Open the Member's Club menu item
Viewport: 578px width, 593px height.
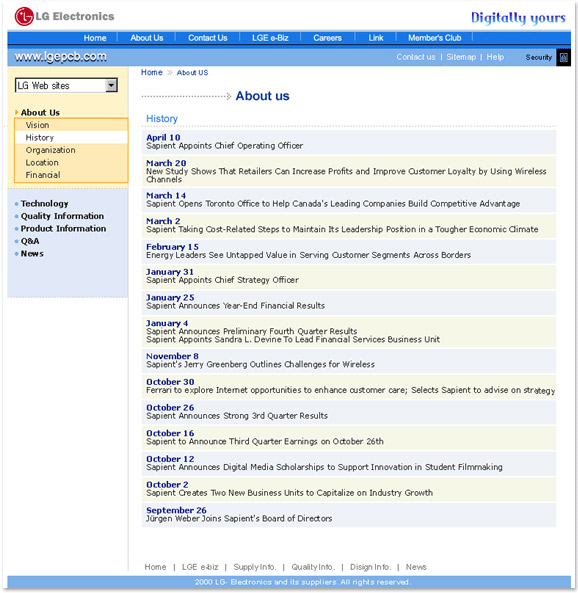434,38
